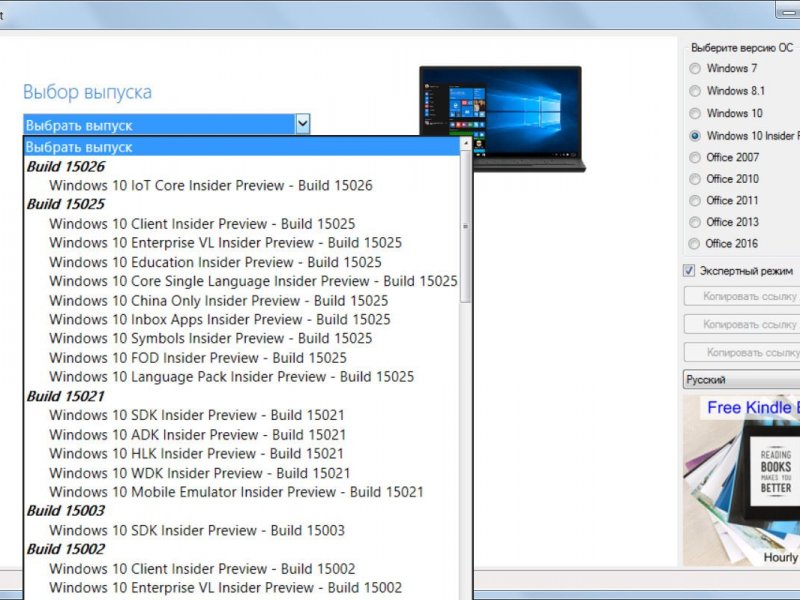Click the Build 15003 group header
This screenshot has height=600, width=800.
66,511
